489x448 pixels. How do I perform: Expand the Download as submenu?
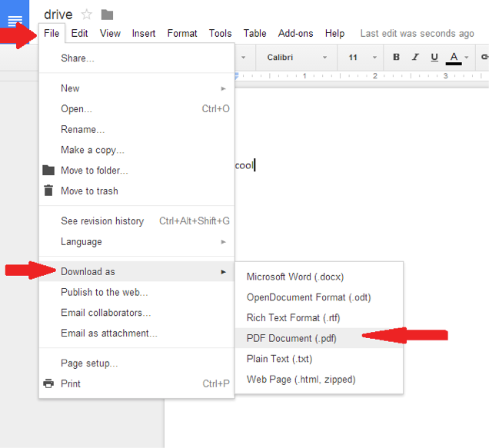137,271
